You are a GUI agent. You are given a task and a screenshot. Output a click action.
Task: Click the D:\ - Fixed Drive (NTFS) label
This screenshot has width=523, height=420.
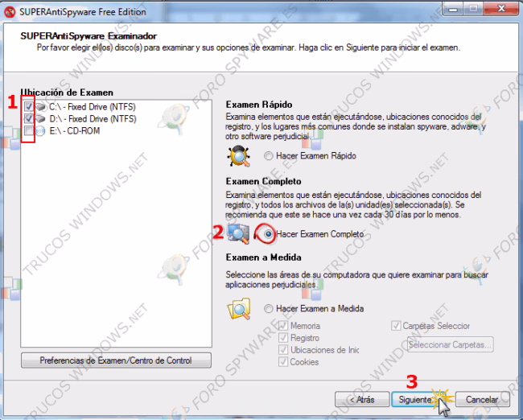coord(93,119)
